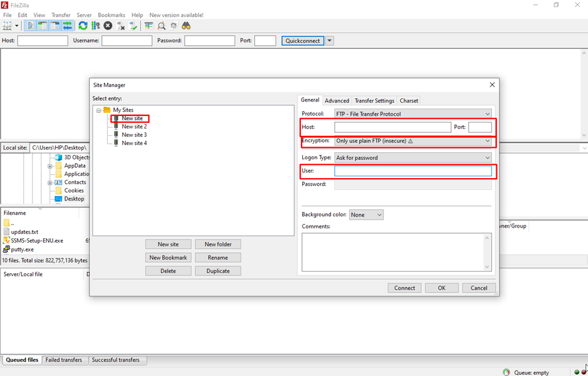The height and width of the screenshot is (376, 588).
Task: Open the Encryption dropdown
Action: pyautogui.click(x=413, y=141)
